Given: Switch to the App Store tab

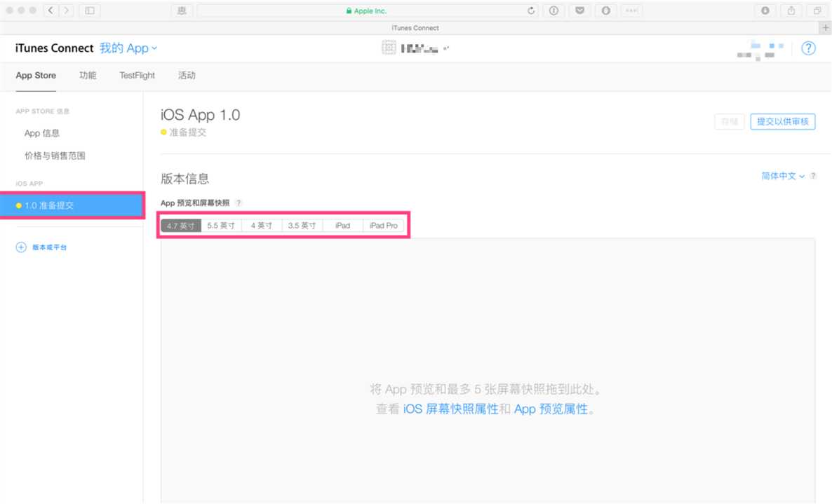Looking at the screenshot, I should tap(36, 75).
